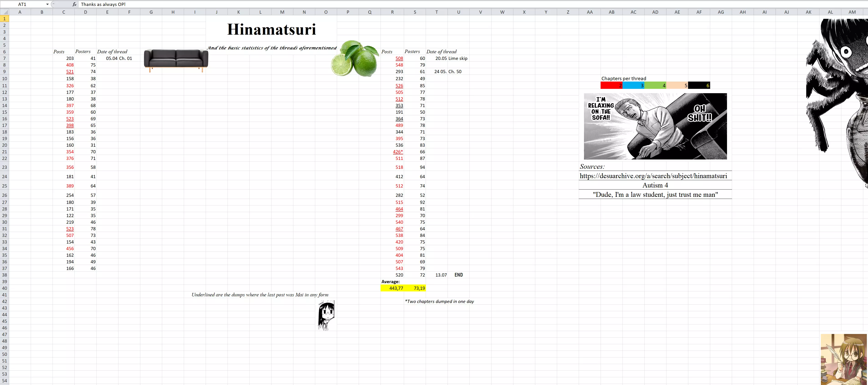Click the subtitle 'And the basic statistics of the threads aforementioned'
The image size is (868, 385).
[271, 48]
